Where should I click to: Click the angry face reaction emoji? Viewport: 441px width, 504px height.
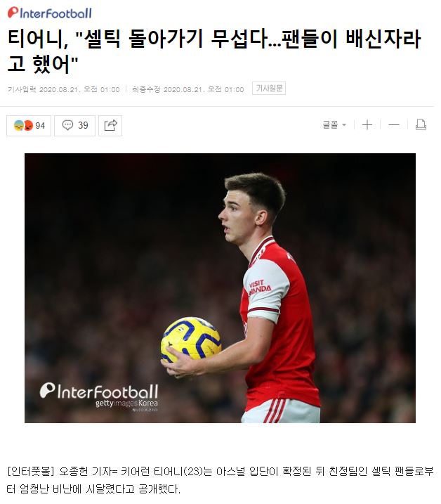[29, 125]
